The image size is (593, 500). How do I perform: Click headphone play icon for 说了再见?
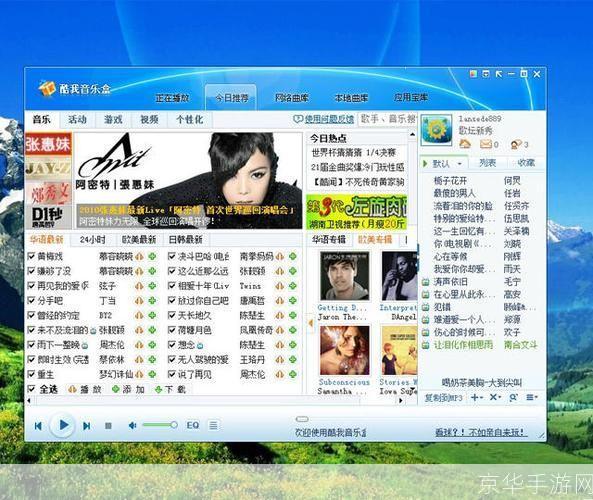point(280,375)
